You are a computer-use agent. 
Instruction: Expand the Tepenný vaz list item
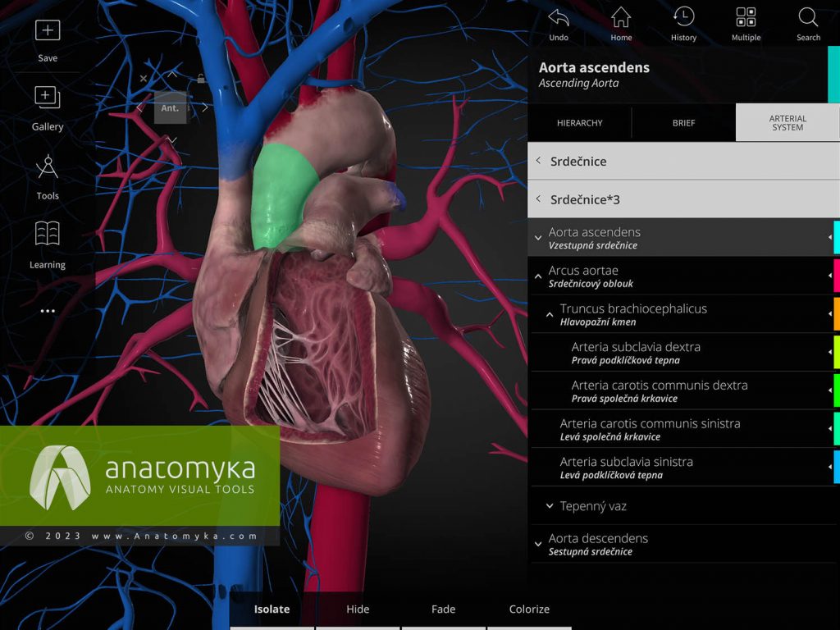click(549, 506)
